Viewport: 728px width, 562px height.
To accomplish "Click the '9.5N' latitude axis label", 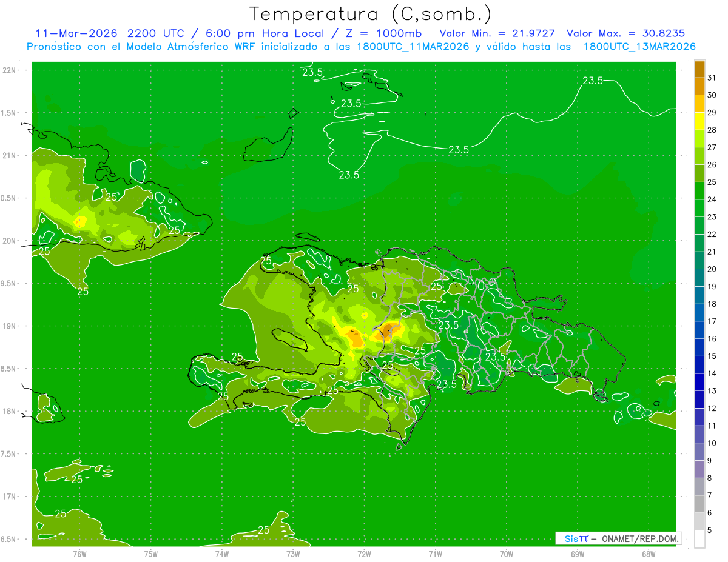I will pyautogui.click(x=9, y=283).
